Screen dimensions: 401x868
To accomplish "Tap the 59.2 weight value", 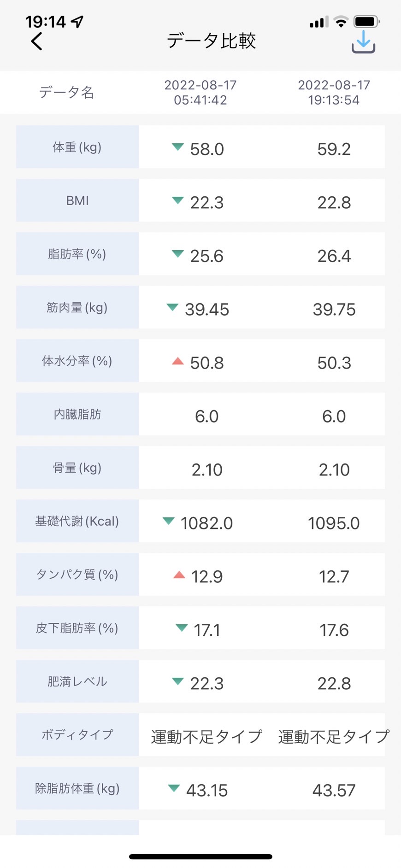I will coord(334,149).
